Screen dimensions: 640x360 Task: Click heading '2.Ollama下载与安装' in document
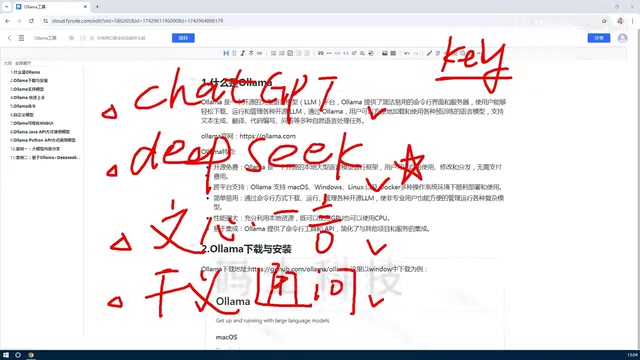(247, 249)
